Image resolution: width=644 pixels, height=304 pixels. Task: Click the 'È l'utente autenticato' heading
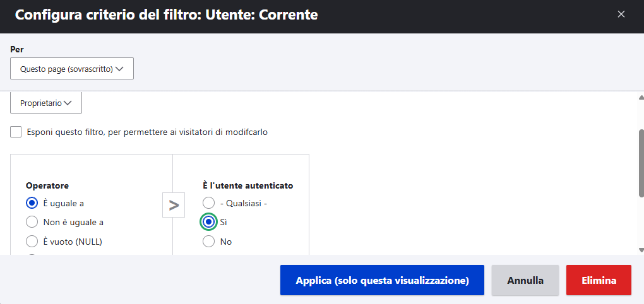click(x=248, y=185)
